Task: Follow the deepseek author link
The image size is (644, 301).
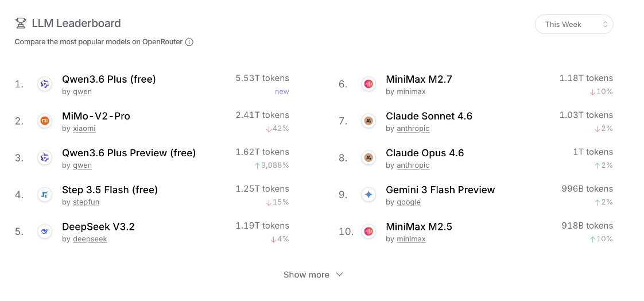Action: [x=90, y=239]
